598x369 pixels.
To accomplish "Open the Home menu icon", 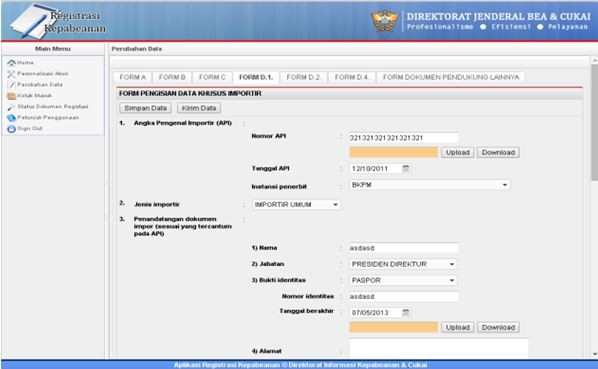I will pyautogui.click(x=11, y=63).
